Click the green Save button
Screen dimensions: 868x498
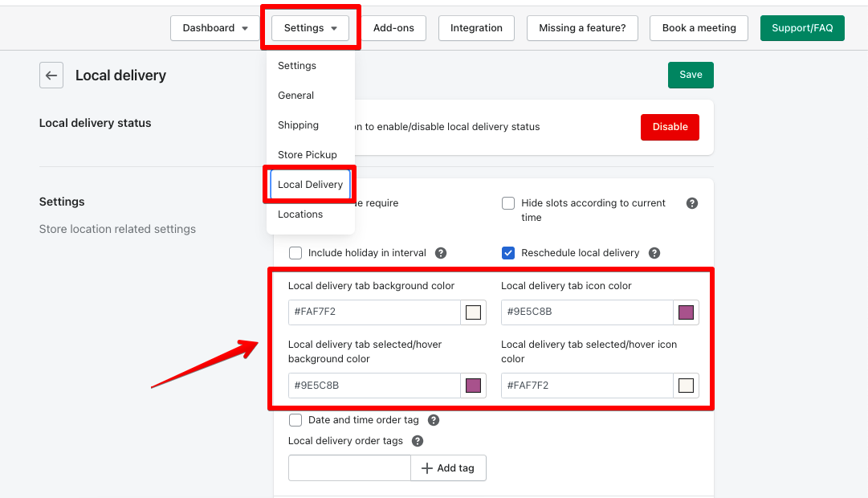[691, 75]
